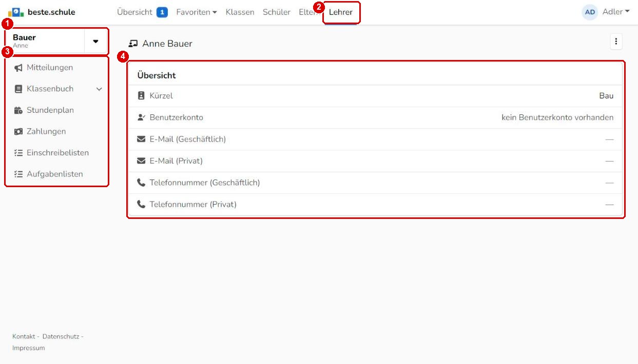This screenshot has height=364, width=638.
Task: Click the calendar icon beside Stundenplan
Action: click(18, 110)
